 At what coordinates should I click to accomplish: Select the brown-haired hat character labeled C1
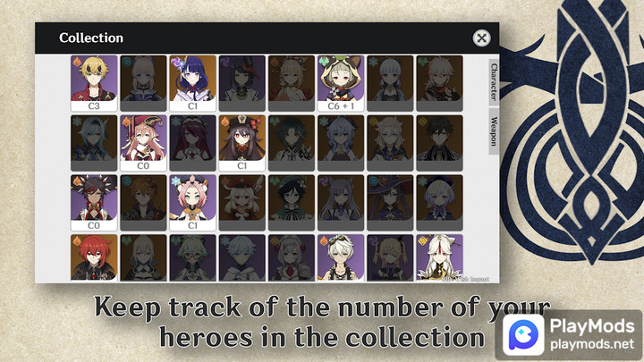pos(241,143)
